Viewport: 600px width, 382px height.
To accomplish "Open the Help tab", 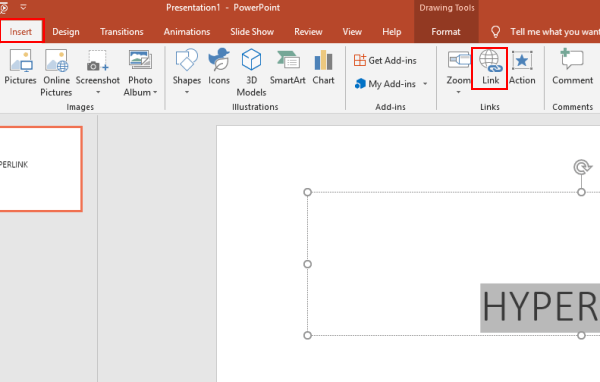I will click(391, 32).
